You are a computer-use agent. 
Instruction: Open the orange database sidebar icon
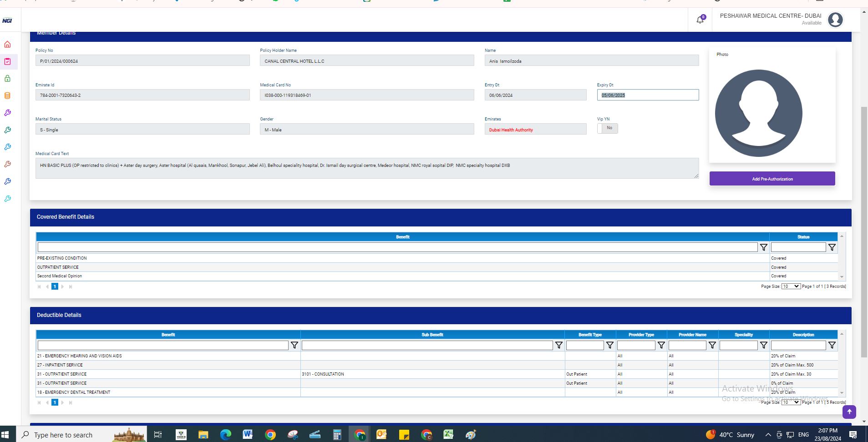click(8, 96)
